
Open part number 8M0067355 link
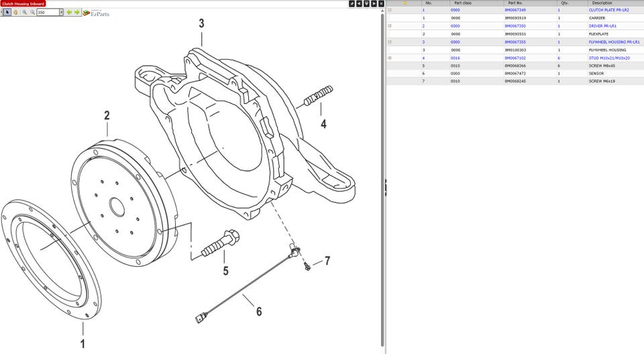click(x=515, y=42)
